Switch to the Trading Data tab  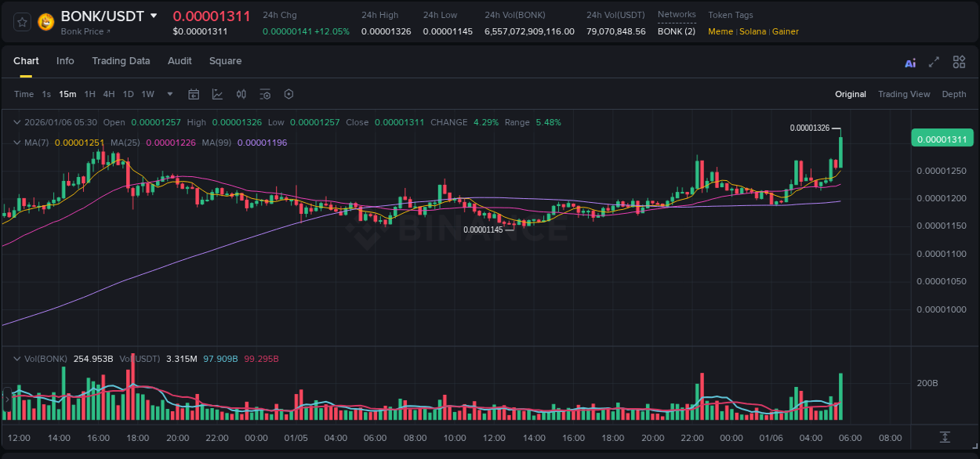(121, 61)
